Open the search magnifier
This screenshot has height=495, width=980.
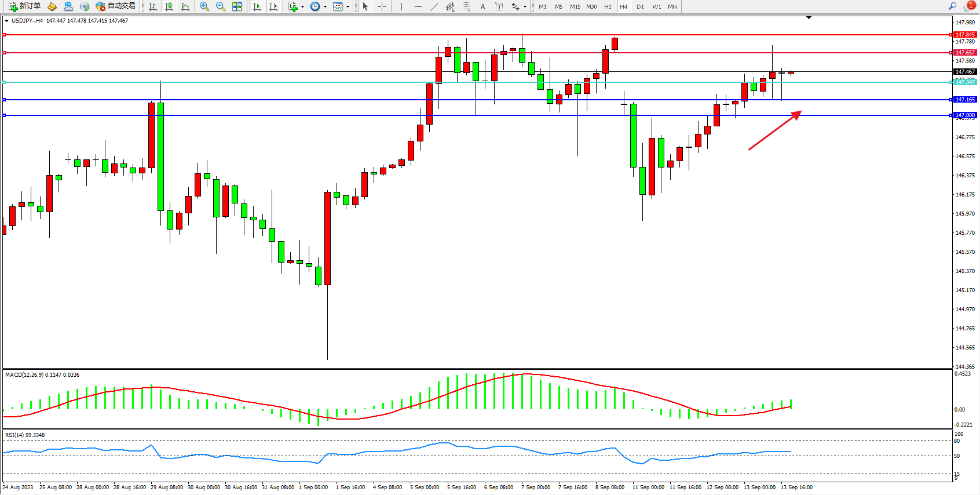point(952,6)
